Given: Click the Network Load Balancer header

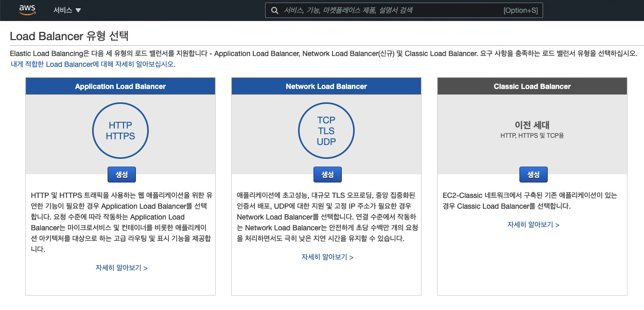Looking at the screenshot, I should coord(326,86).
